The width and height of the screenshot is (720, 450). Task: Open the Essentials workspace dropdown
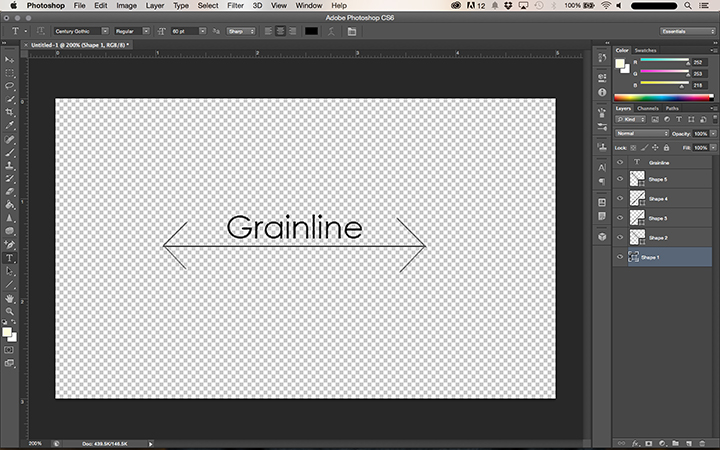[687, 31]
